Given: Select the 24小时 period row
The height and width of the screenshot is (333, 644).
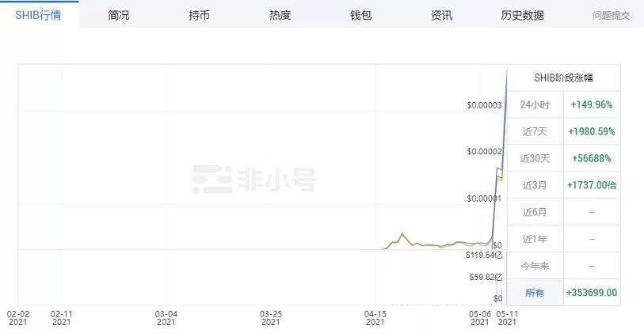Looking at the screenshot, I should coord(535,104).
